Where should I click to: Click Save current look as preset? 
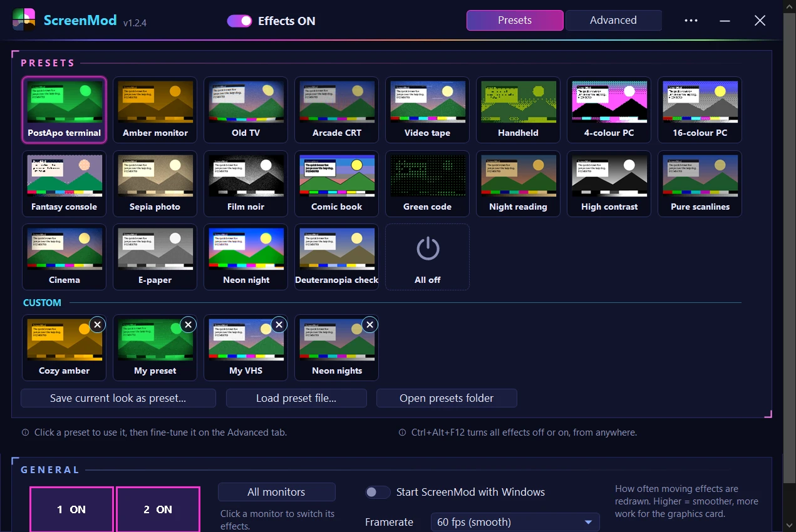[x=118, y=398]
